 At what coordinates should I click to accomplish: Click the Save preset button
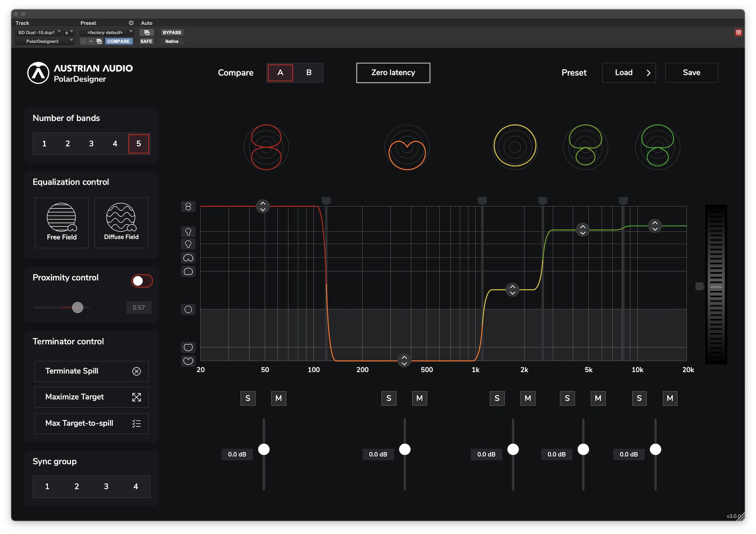coord(691,73)
